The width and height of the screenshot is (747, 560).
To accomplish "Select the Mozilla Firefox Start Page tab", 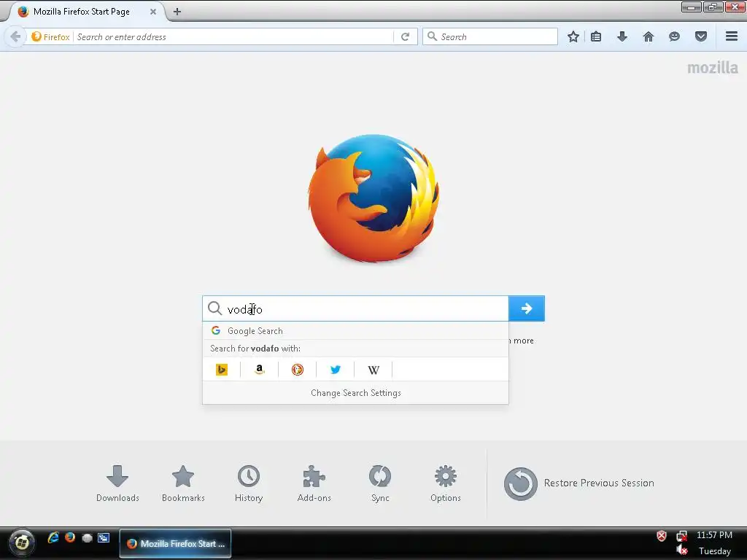I will [86, 12].
